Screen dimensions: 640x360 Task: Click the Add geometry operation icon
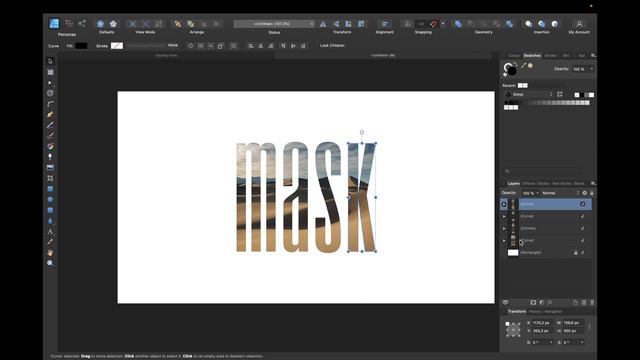(x=458, y=24)
